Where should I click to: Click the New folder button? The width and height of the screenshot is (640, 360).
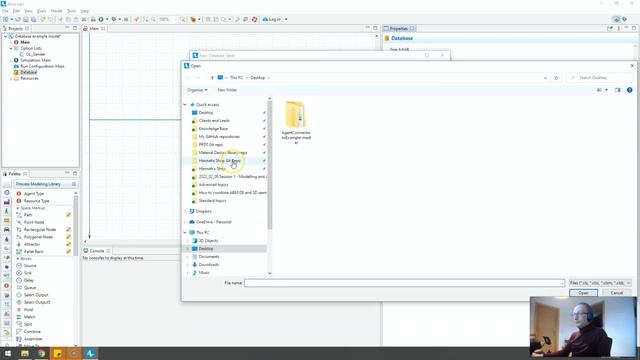227,90
